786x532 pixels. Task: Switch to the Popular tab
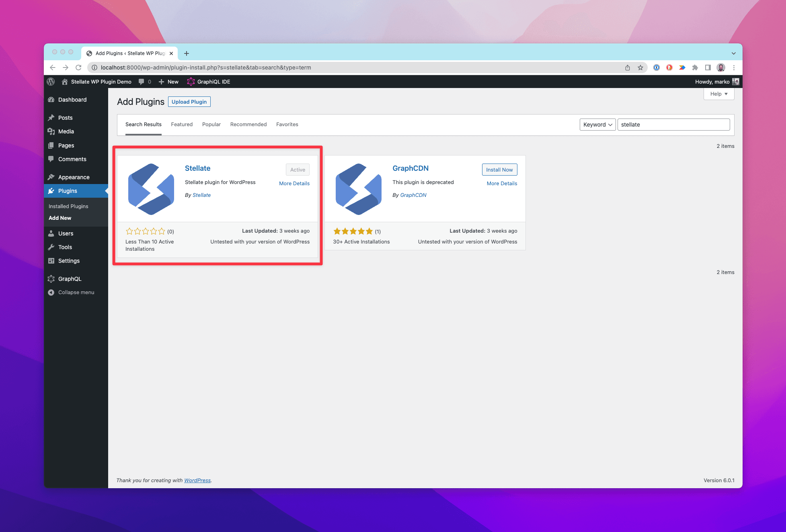coord(211,124)
